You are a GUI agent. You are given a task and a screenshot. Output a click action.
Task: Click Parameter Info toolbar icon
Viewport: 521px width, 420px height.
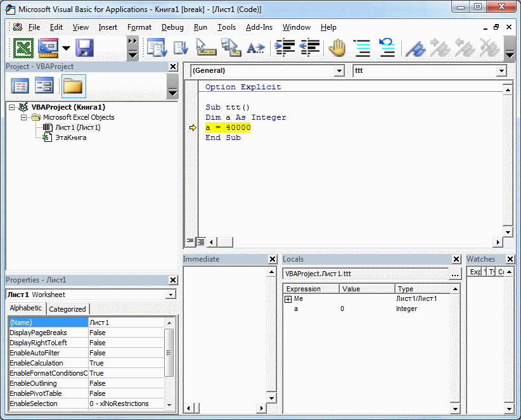point(231,48)
